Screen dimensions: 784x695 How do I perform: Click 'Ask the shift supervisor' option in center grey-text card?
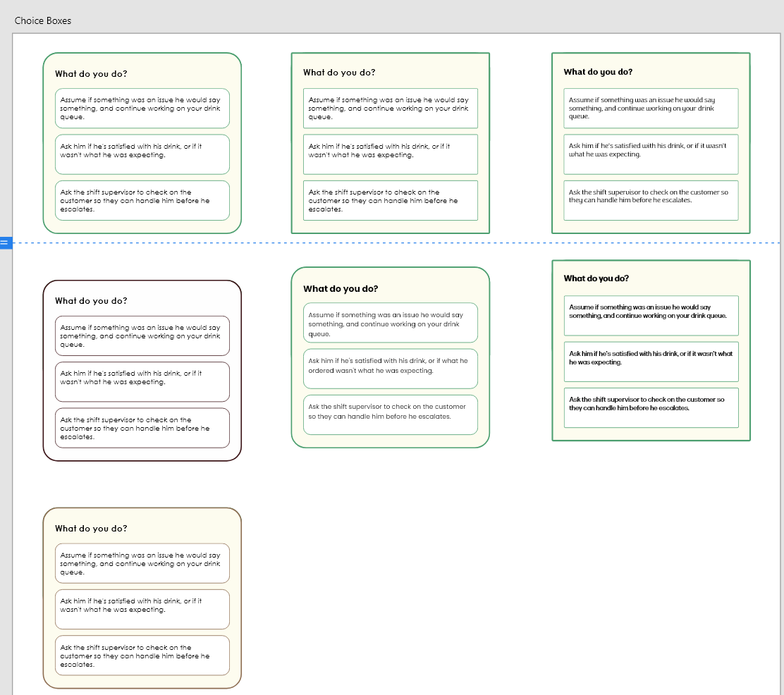(x=391, y=415)
